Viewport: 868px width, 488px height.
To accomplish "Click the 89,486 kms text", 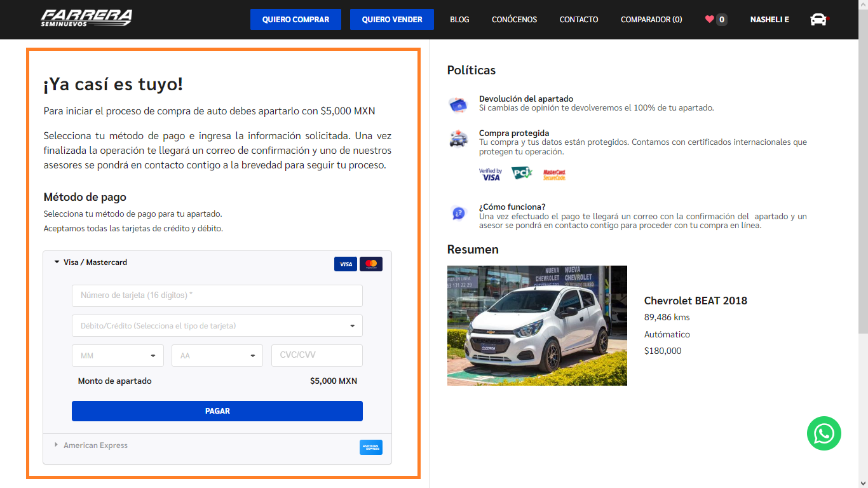I will [x=667, y=317].
